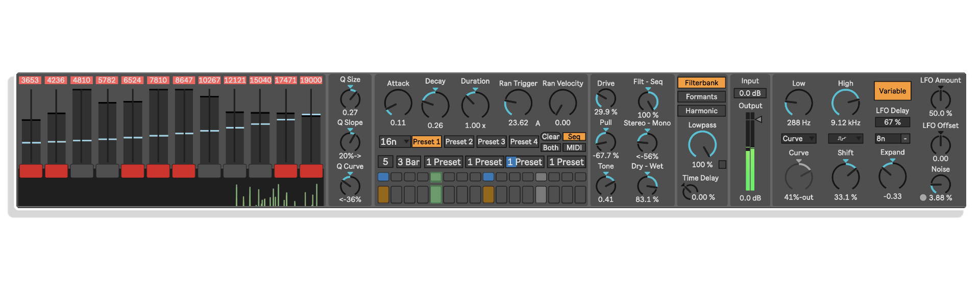Click the Attack knob
The image size is (980, 281).
[398, 103]
